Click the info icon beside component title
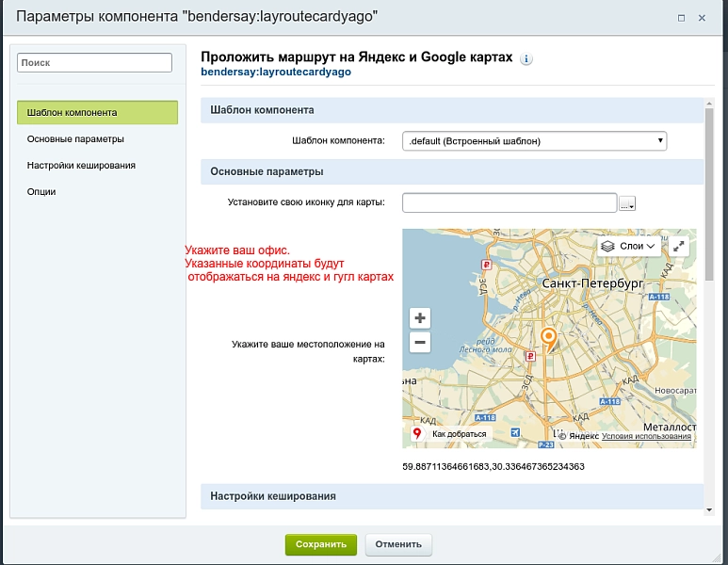This screenshot has width=728, height=565. pos(526,59)
